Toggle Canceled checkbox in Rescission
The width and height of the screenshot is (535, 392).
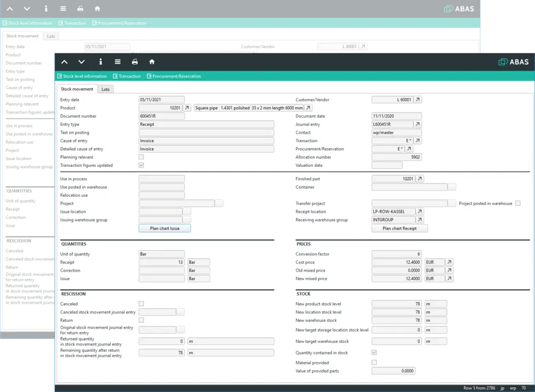pyautogui.click(x=141, y=304)
